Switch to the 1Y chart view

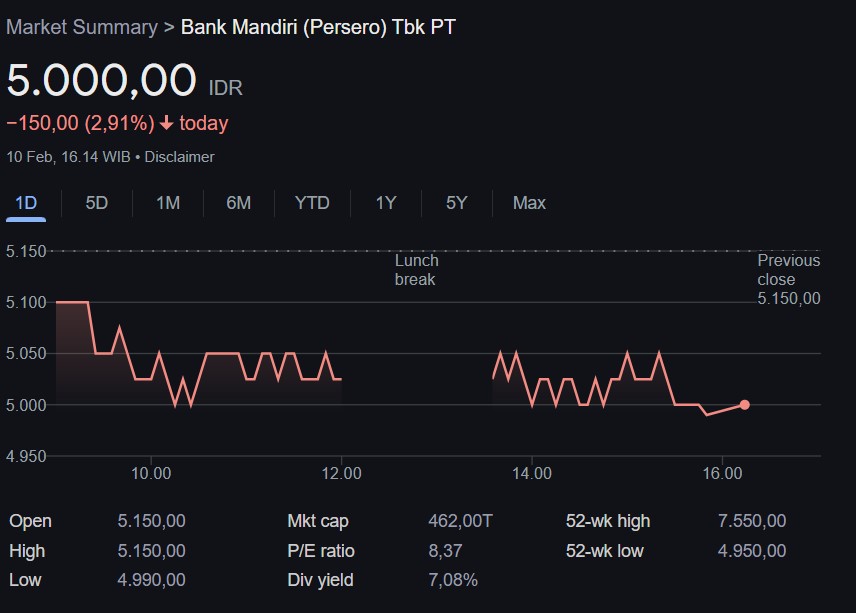point(386,203)
